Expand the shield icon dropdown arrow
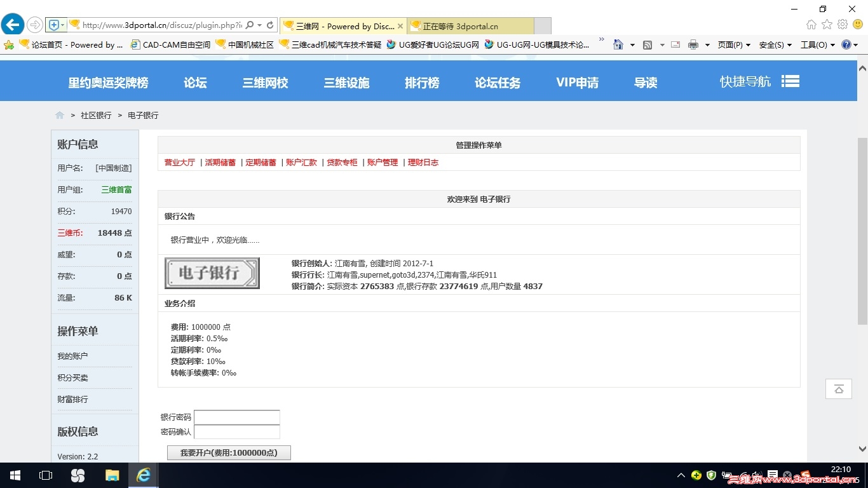This screenshot has height=488, width=868. point(62,25)
